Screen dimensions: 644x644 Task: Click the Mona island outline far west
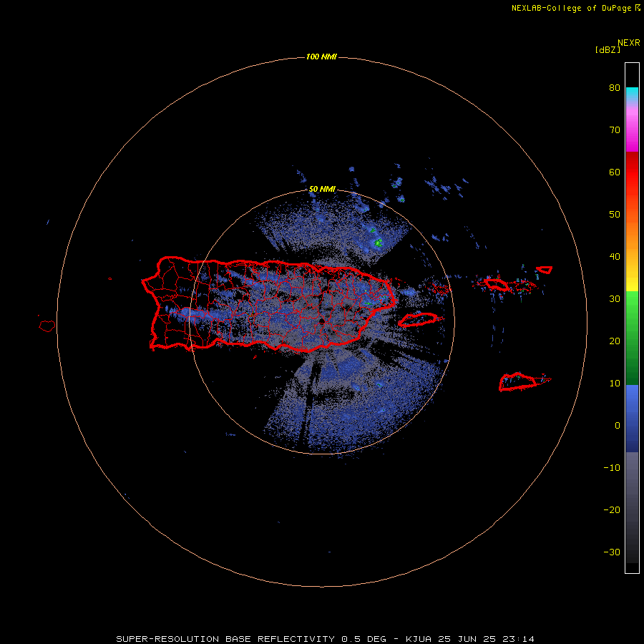[x=47, y=326]
